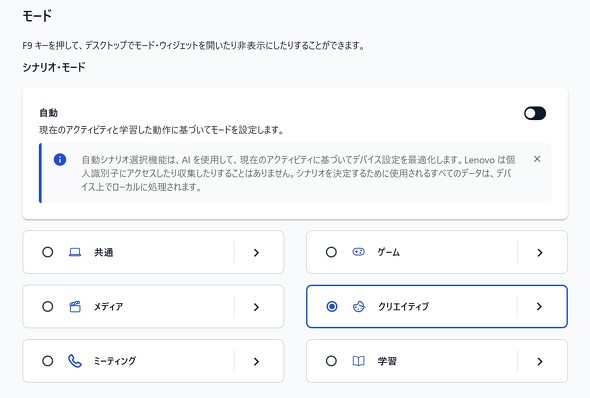This screenshot has height=398, width=590.
Task: Click the 現在のアクティビティと学習 description line
Action: [161, 130]
